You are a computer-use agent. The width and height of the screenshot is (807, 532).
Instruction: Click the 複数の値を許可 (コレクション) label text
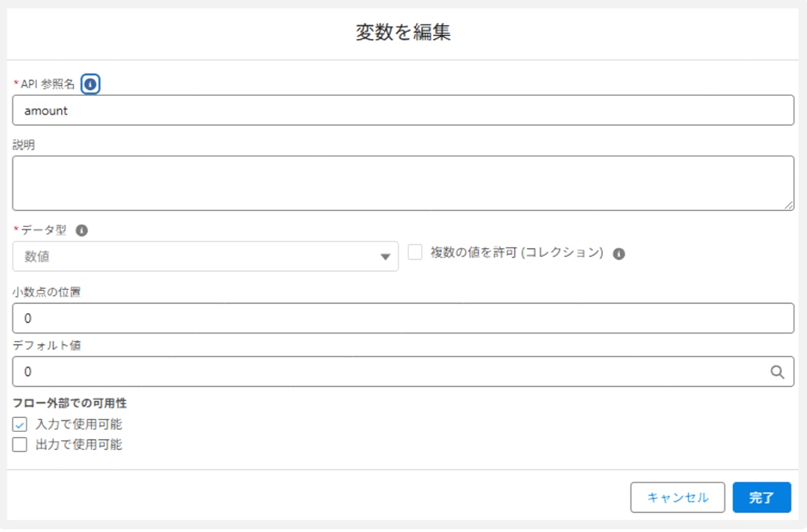[516, 253]
